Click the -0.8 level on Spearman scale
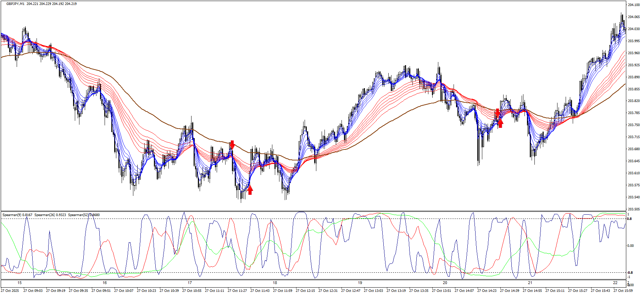Screen dimensions: 644x300 click(630, 273)
